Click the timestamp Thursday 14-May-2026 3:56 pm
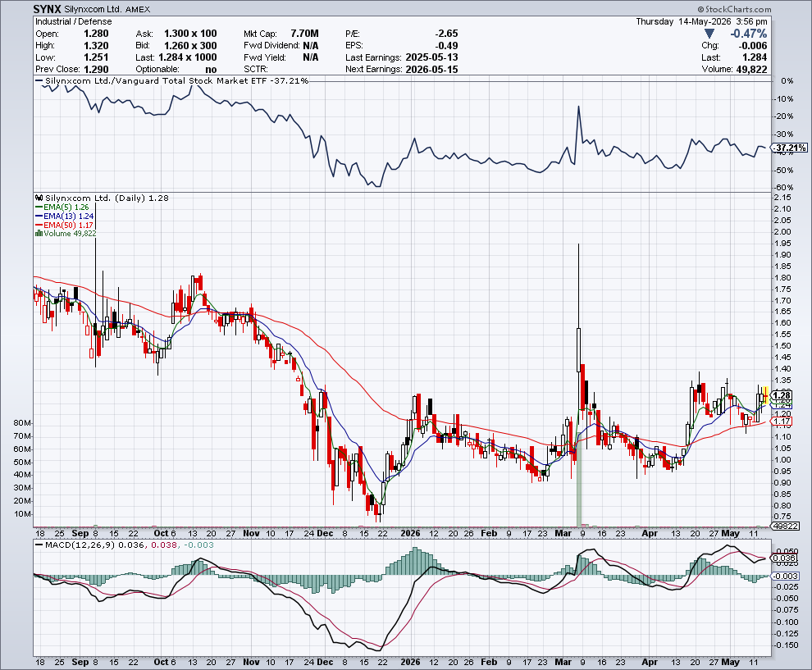 tap(702, 22)
